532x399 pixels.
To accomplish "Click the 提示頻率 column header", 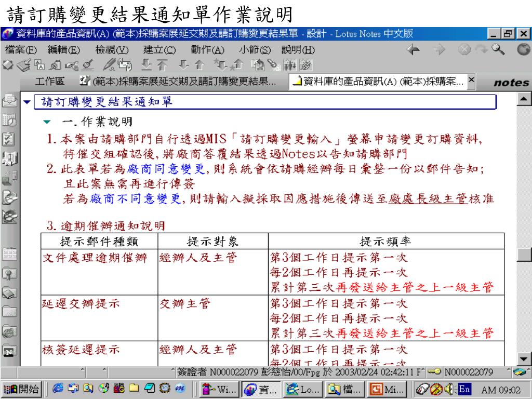I will click(x=386, y=242).
